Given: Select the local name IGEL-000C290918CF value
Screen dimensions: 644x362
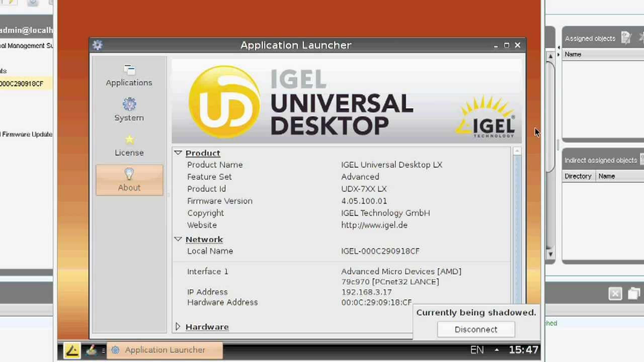Looking at the screenshot, I should tap(380, 251).
